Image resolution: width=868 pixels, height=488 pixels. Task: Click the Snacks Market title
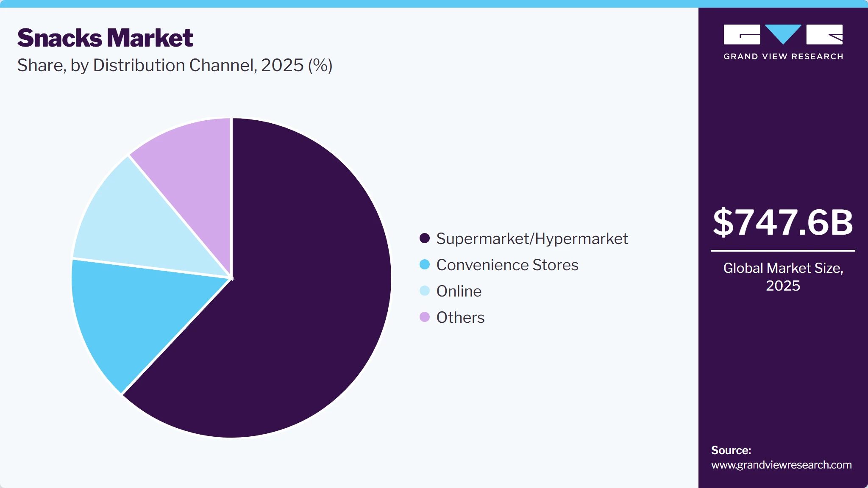point(105,38)
